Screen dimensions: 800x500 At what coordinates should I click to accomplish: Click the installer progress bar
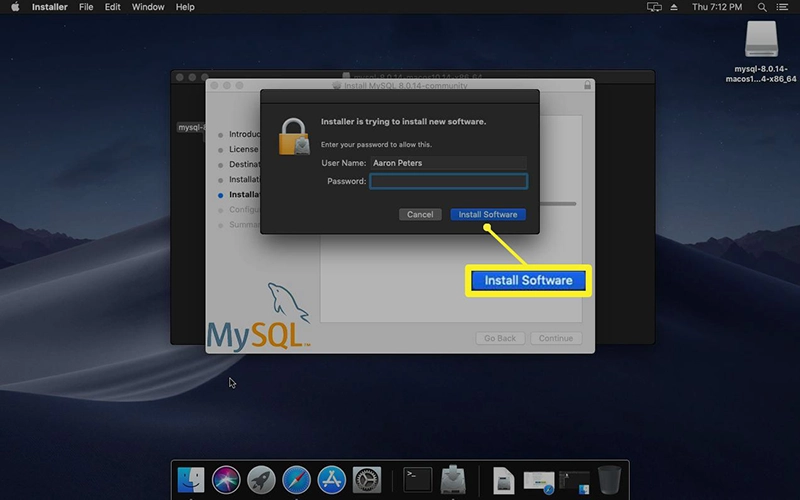[558, 204]
